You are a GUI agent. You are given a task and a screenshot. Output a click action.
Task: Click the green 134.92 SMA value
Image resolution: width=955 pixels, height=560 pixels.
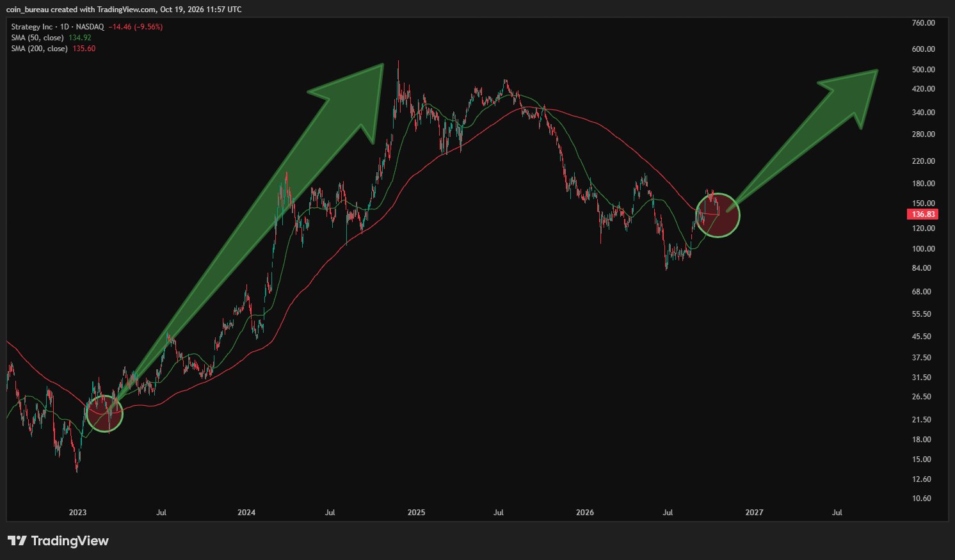(80, 38)
